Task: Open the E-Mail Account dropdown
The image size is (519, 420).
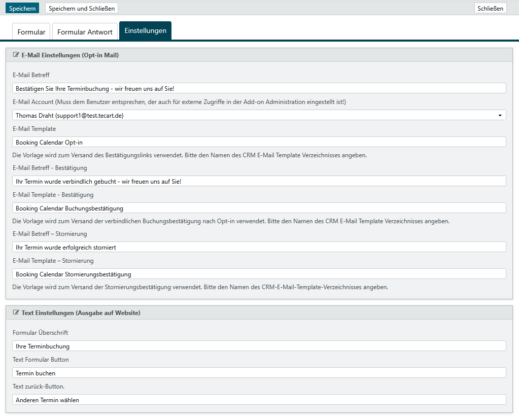Action: point(259,115)
